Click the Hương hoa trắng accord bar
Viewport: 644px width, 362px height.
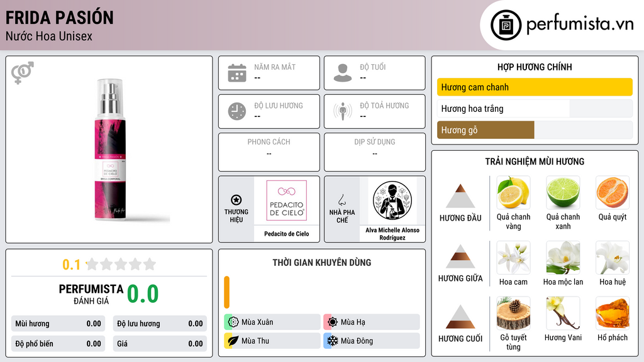[x=535, y=108]
